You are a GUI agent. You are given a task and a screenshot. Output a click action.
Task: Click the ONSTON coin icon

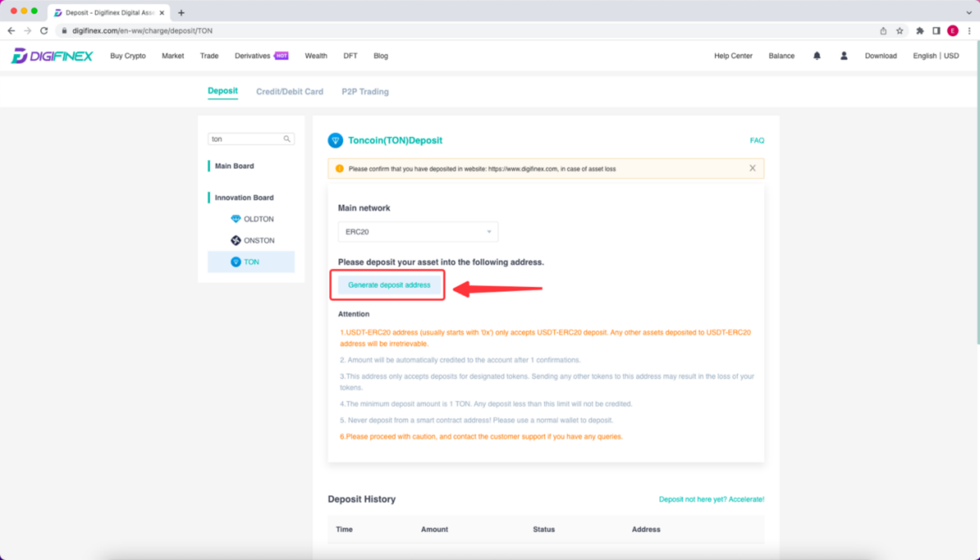[x=236, y=240]
